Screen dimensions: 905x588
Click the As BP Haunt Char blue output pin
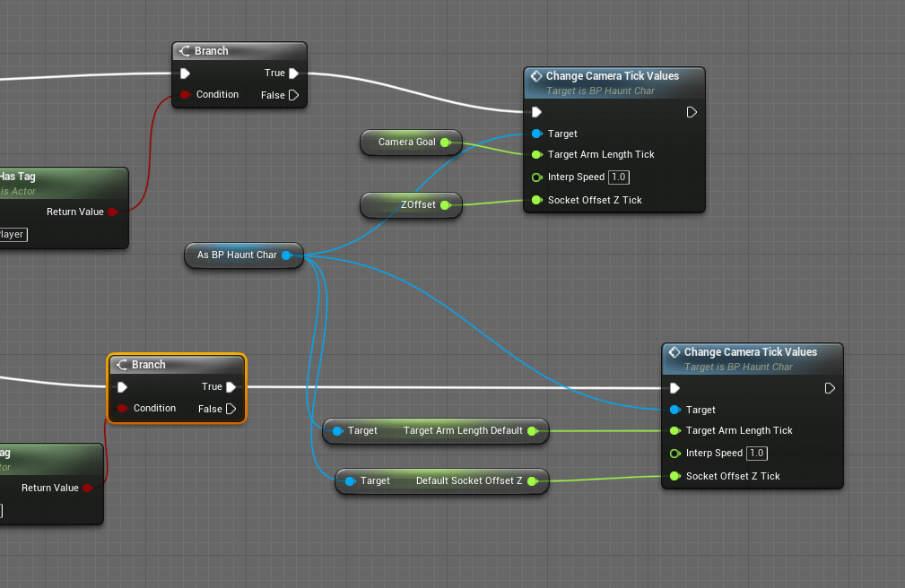point(286,255)
